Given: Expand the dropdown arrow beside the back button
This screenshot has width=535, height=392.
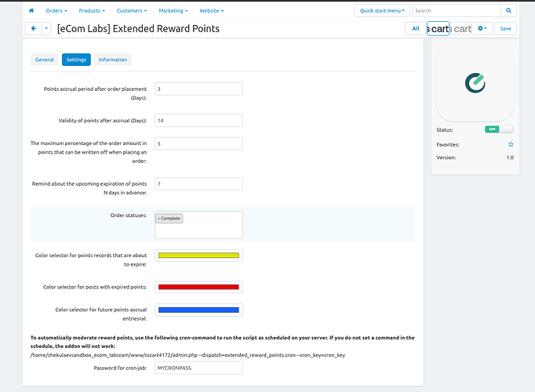Looking at the screenshot, I should (46, 29).
